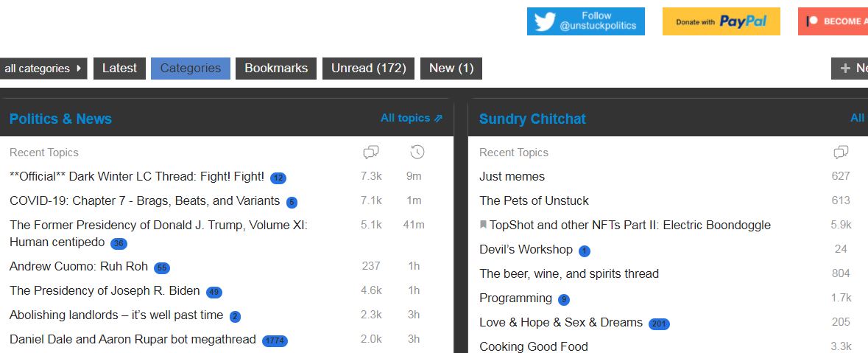Click the Twitter bird icon
The height and width of the screenshot is (353, 868).
coord(545,21)
